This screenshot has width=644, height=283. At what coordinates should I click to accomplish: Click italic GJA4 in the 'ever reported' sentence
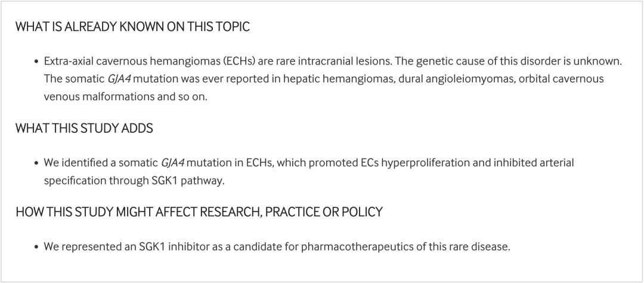(119, 79)
